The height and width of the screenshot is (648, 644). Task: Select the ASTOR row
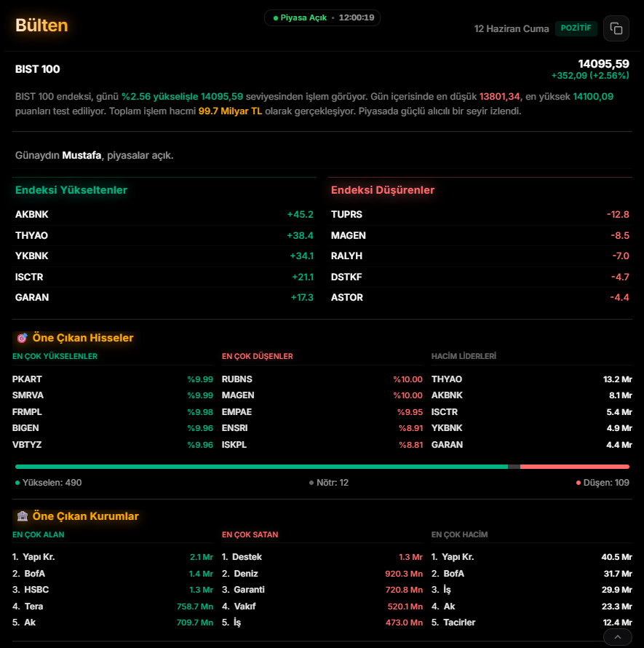coord(480,298)
